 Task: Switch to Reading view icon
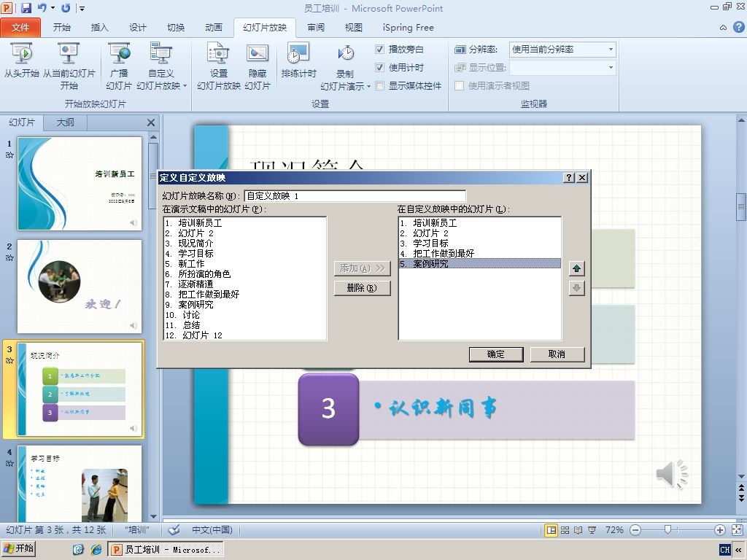578,530
